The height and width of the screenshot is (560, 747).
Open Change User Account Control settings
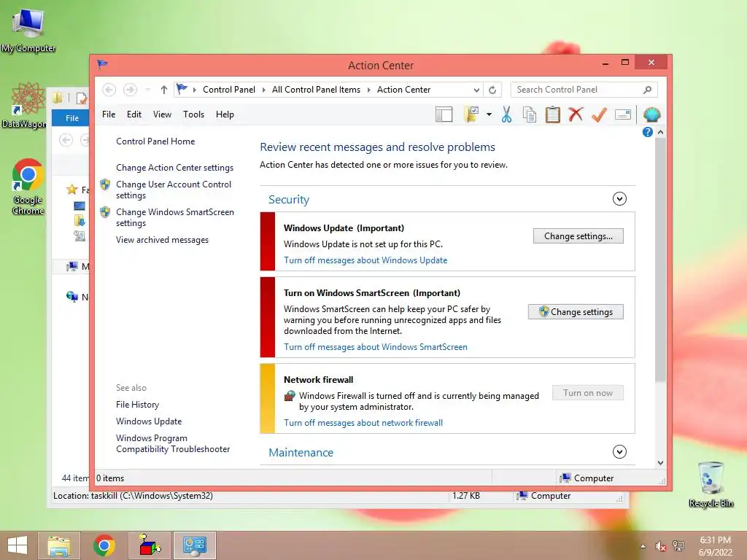(x=174, y=190)
